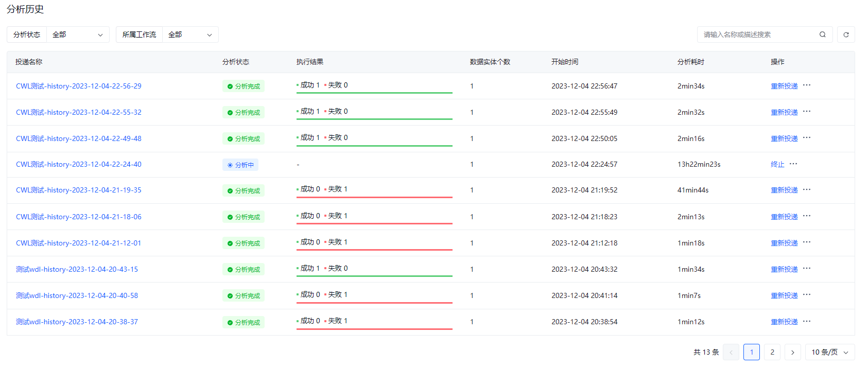Open more actions for CWL测试-history-2023-12-04-22-24-40
Viewport: 868px width, 368px height.
point(793,164)
